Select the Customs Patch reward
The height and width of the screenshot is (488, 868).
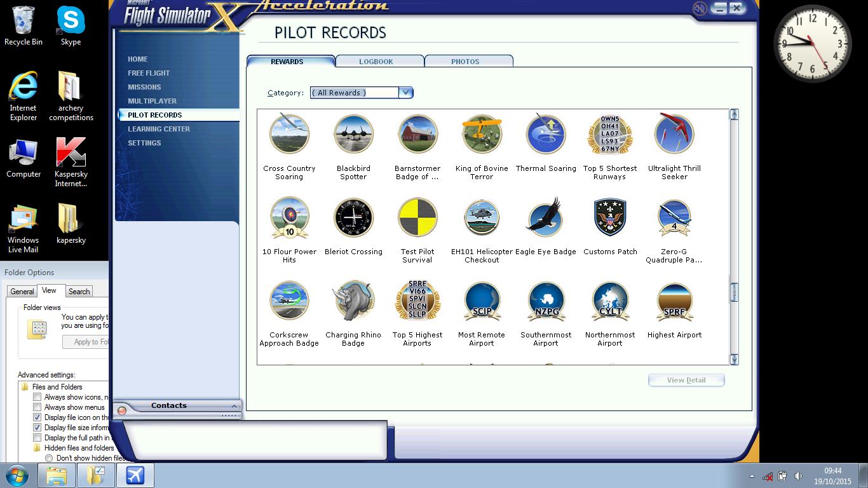coord(610,217)
